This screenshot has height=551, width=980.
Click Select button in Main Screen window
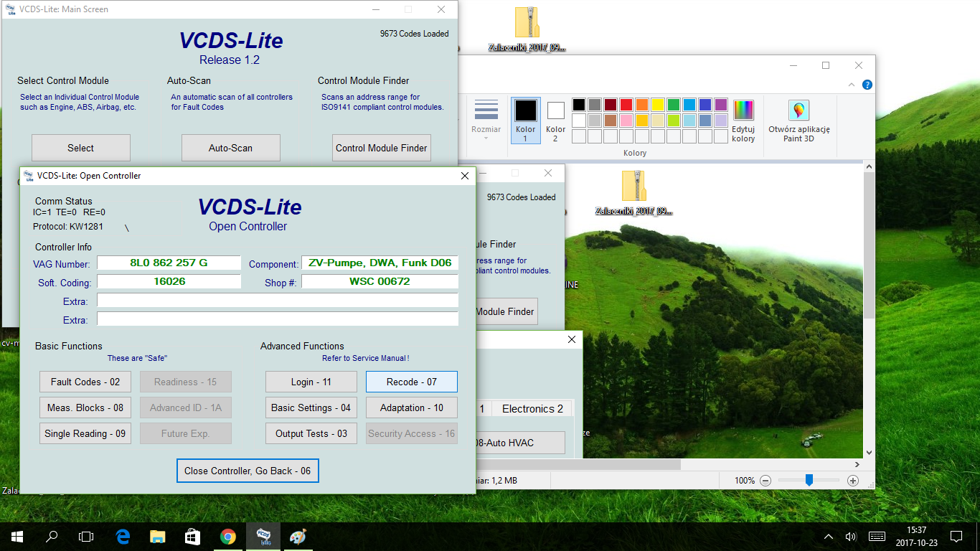[81, 148]
